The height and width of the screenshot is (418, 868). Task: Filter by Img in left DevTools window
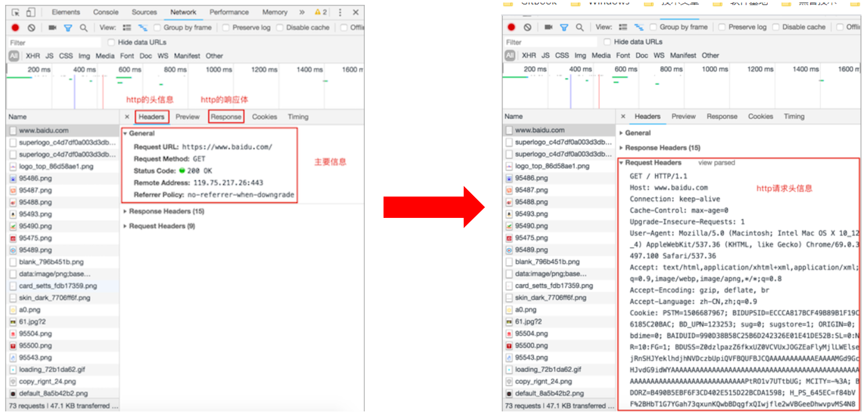click(x=84, y=56)
